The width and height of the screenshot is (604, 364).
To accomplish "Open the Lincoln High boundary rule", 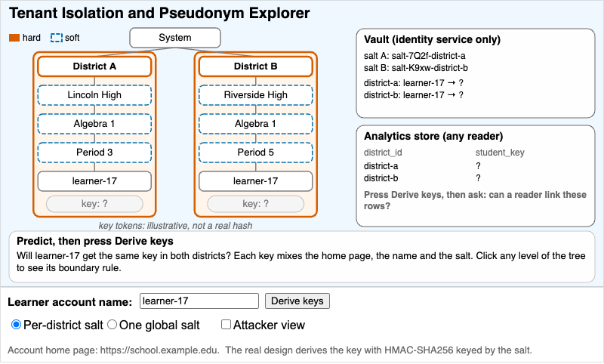I will click(94, 94).
